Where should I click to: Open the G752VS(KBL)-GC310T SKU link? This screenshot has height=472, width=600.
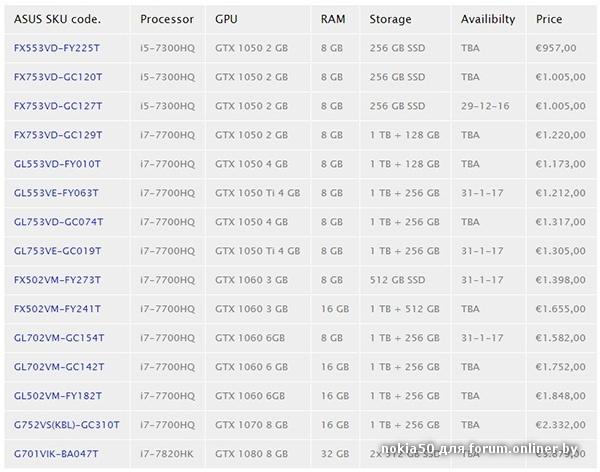pos(67,425)
